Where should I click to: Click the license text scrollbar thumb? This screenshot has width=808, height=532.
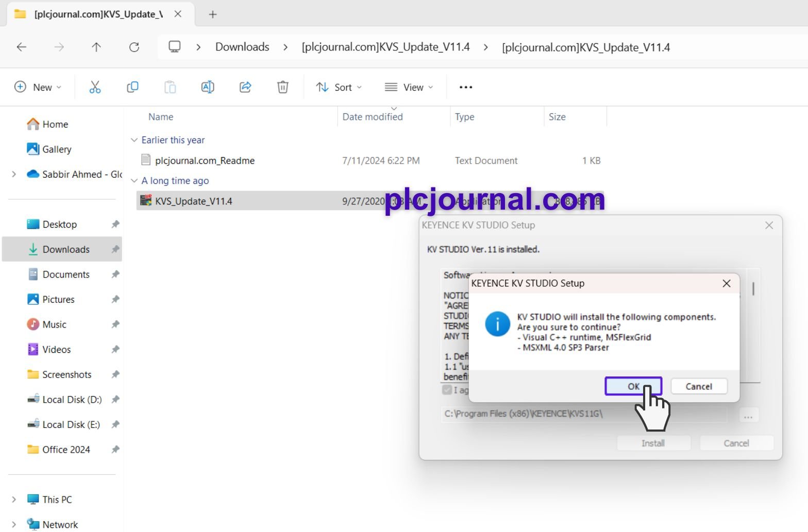point(753,288)
